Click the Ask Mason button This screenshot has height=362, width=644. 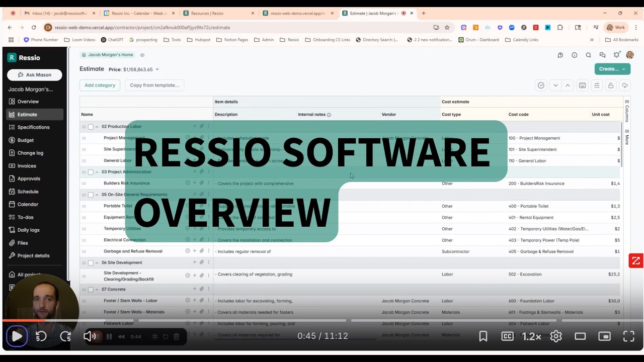tap(35, 75)
